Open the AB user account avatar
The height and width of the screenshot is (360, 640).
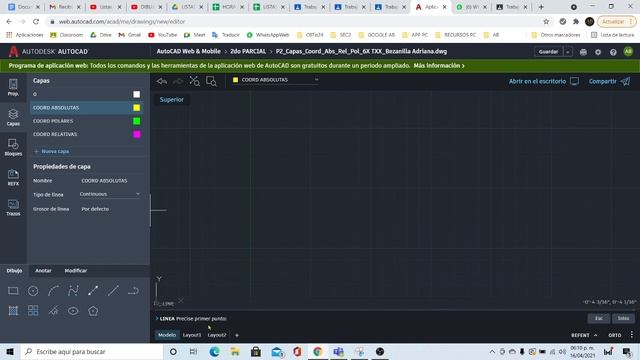pyautogui.click(x=628, y=51)
